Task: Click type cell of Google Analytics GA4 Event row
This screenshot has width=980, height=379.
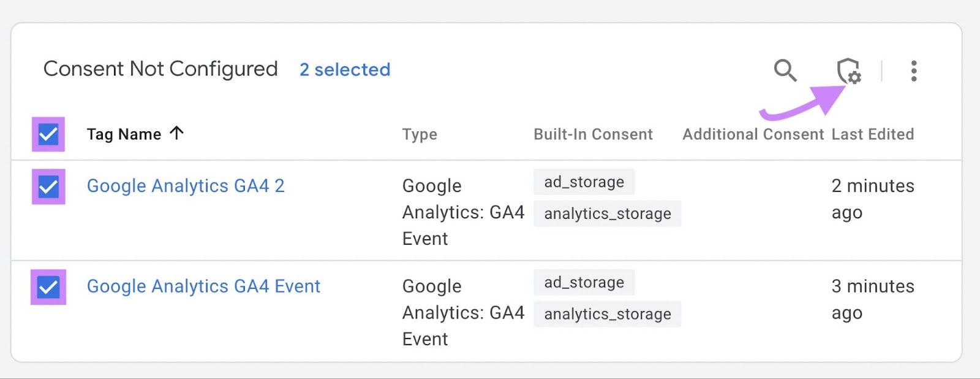Action: coord(463,313)
